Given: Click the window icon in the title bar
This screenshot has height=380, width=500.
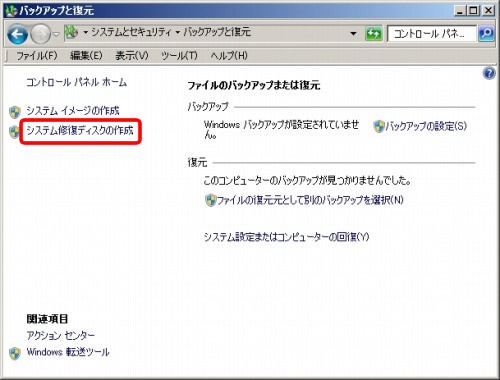Looking at the screenshot, I should point(11,11).
